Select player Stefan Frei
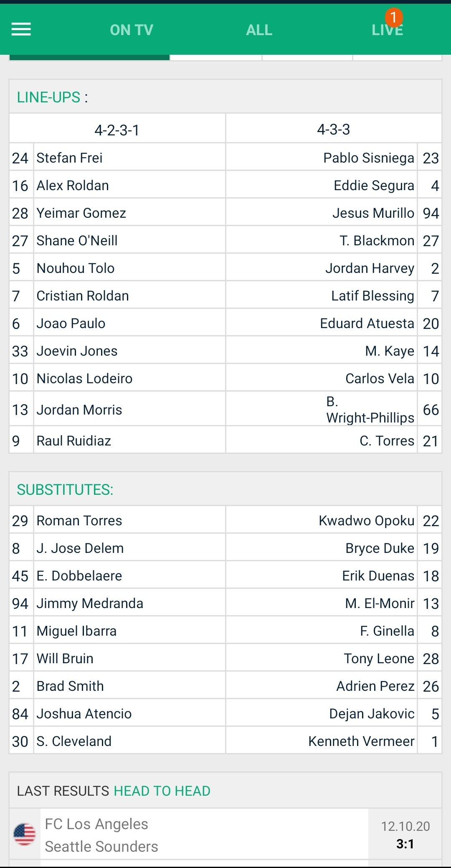The height and width of the screenshot is (868, 451). click(x=69, y=158)
